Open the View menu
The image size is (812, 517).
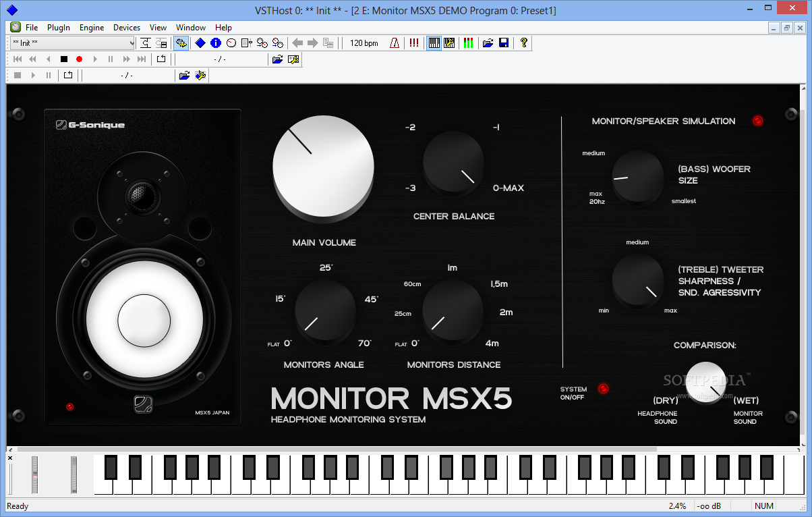click(158, 28)
